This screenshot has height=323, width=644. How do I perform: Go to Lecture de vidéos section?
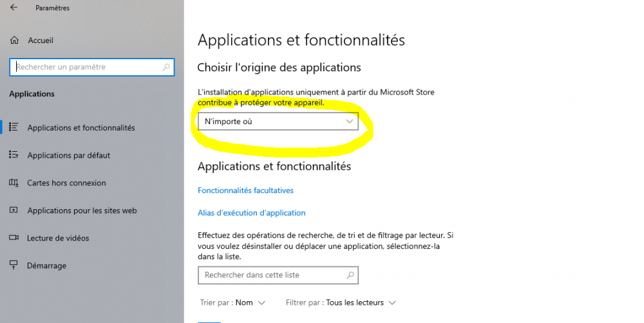pyautogui.click(x=58, y=238)
